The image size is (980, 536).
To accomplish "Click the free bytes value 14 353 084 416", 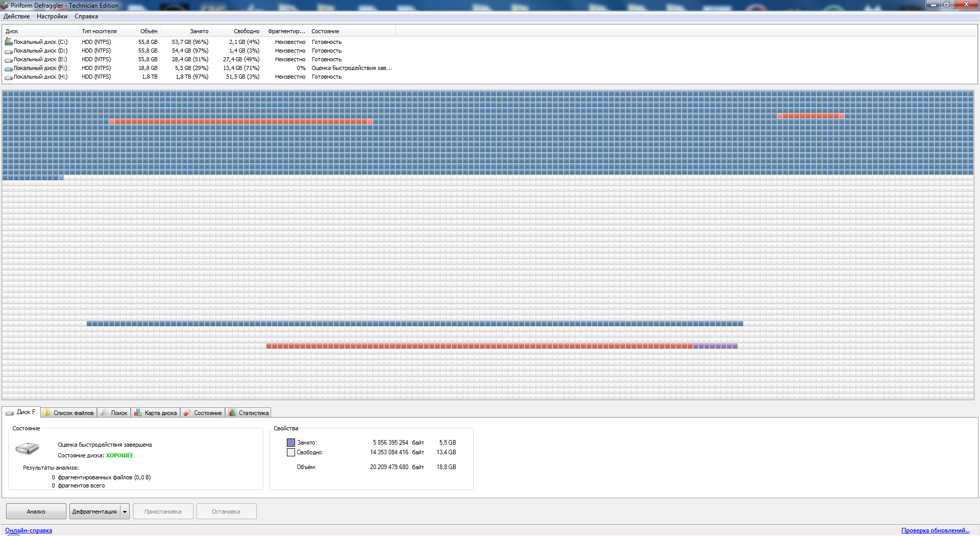I will tap(389, 452).
